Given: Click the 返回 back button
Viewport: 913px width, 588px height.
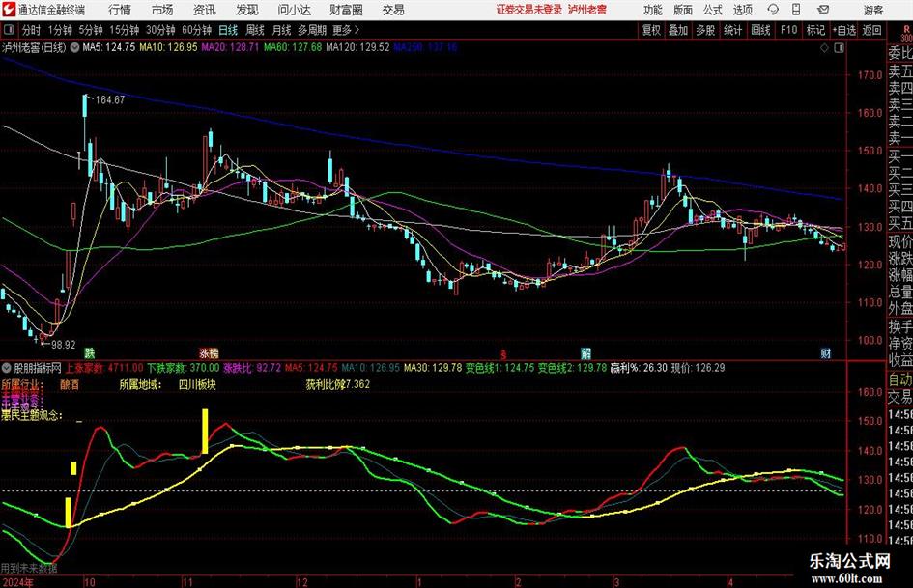Looking at the screenshot, I should pyautogui.click(x=871, y=30).
